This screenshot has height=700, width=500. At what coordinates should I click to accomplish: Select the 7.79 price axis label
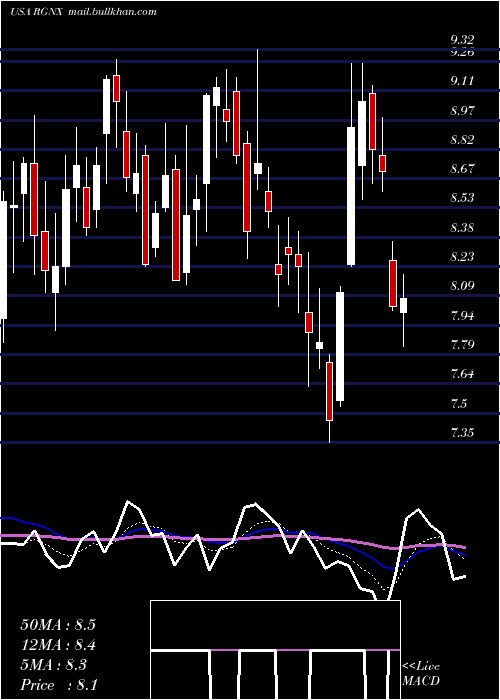coord(462,345)
